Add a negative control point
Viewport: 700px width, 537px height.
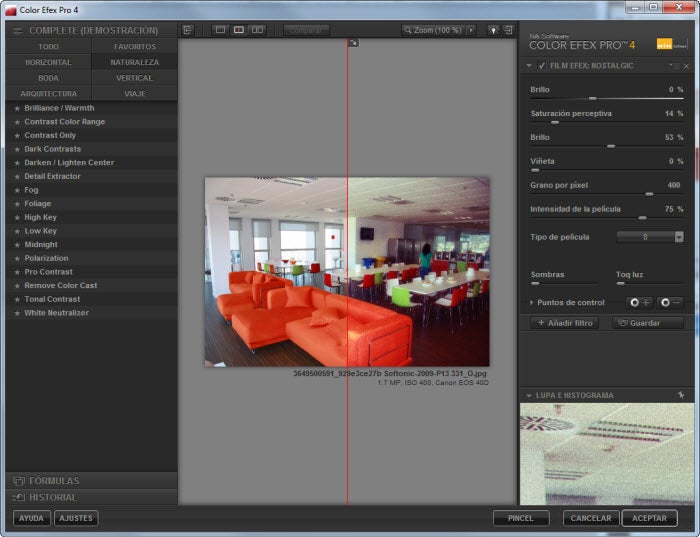click(671, 303)
